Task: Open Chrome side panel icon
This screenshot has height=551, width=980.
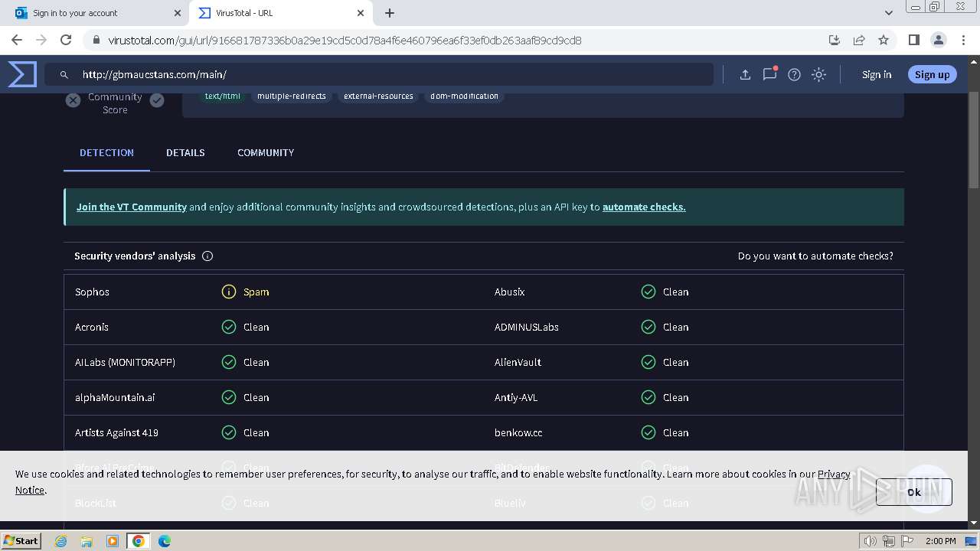Action: 913,40
